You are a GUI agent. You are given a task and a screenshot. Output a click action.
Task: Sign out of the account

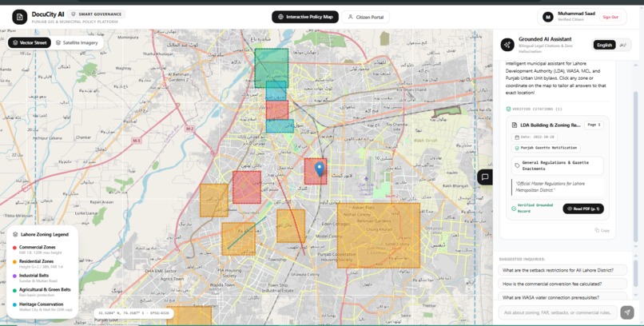(x=610, y=17)
